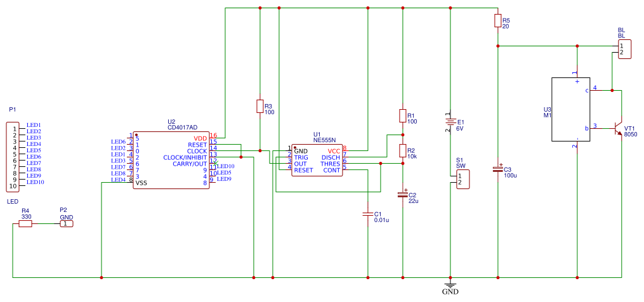
Task: Click the RESET pin label on CD4017AD
Action: point(197,145)
